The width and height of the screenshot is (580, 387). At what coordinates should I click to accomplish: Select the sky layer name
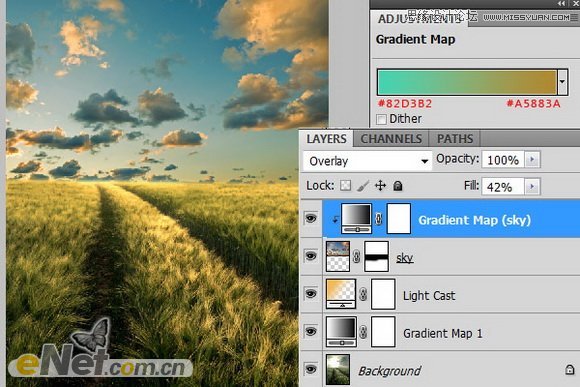(x=404, y=258)
